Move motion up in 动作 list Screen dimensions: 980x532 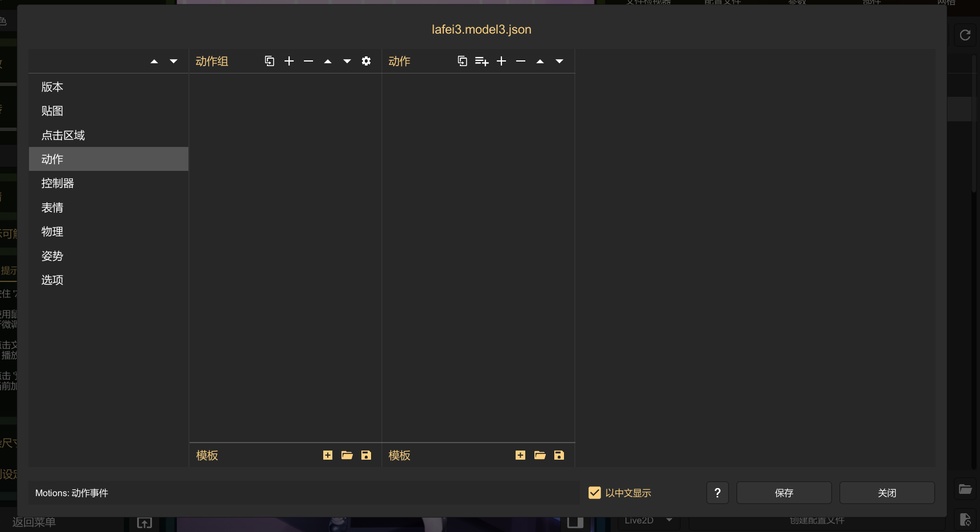[540, 62]
